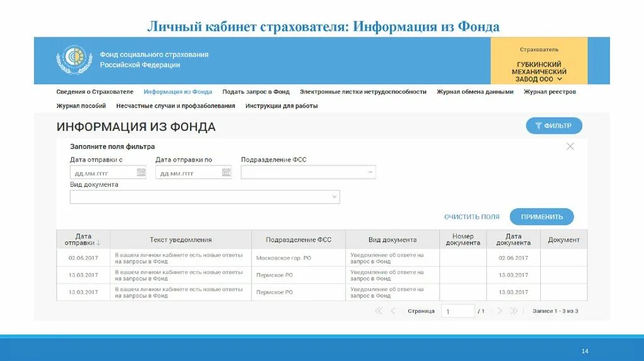Go to next page arrow

pyautogui.click(x=500, y=311)
